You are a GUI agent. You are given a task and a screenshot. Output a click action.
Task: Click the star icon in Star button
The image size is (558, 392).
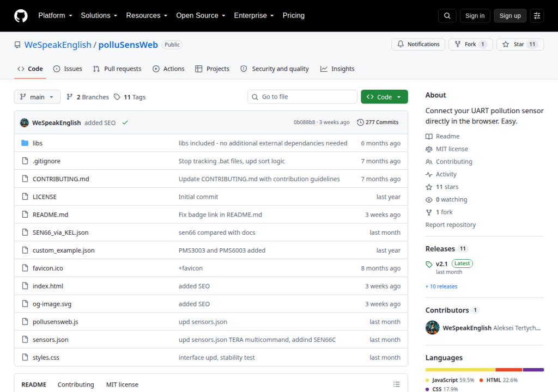(505, 45)
